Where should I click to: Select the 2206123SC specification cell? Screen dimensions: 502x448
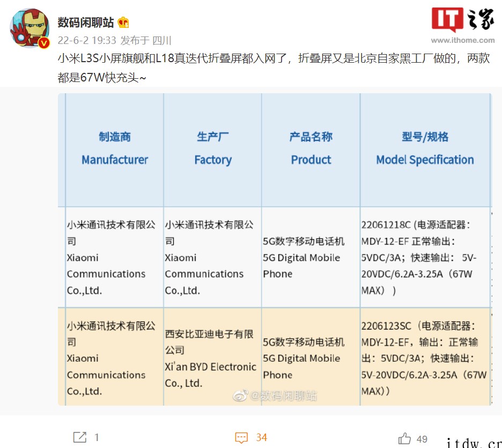[x=425, y=357]
